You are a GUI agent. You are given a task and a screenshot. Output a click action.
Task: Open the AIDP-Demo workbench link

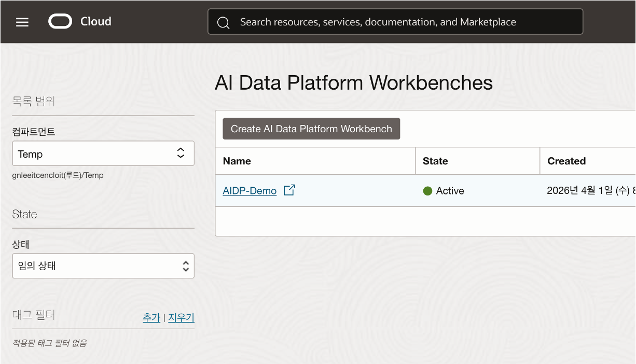click(250, 191)
